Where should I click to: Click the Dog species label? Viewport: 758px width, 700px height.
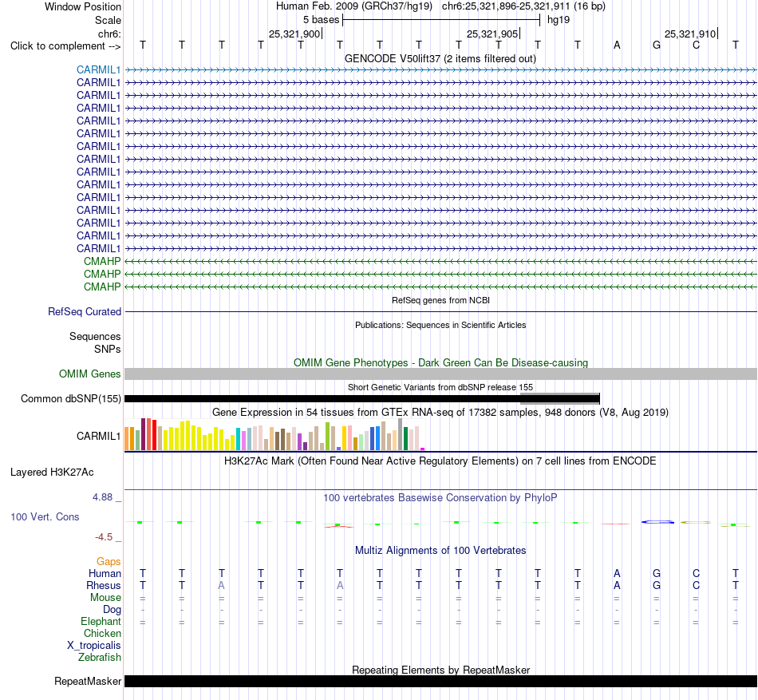click(112, 610)
